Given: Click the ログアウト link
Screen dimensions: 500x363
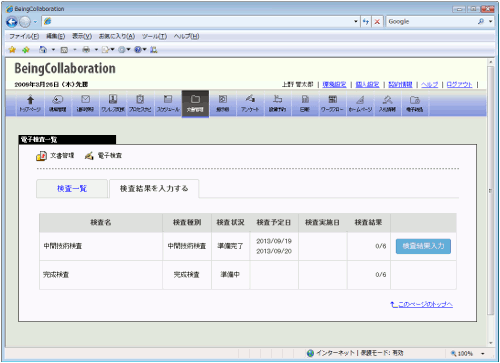Looking at the screenshot, I should coord(459,85).
